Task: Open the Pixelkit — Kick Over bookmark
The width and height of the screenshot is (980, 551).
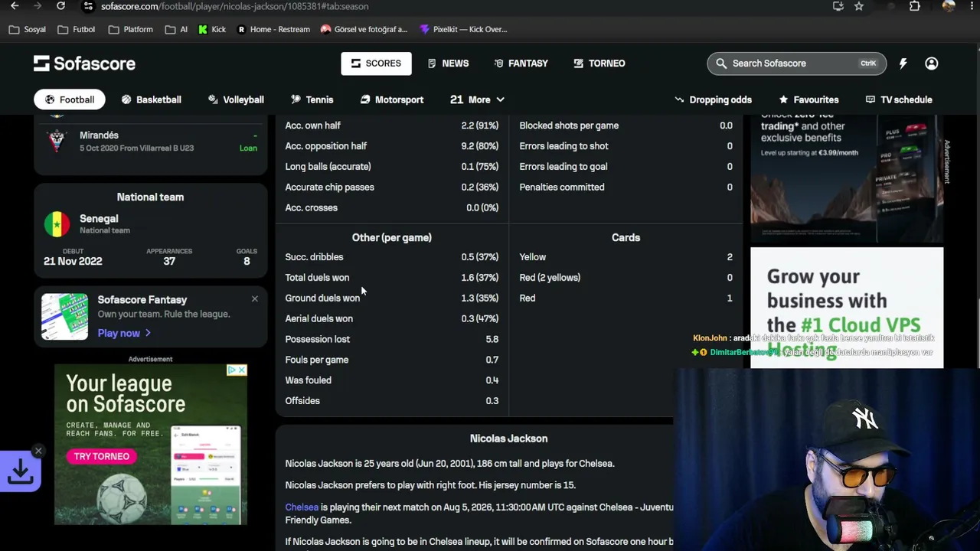Action: [463, 29]
